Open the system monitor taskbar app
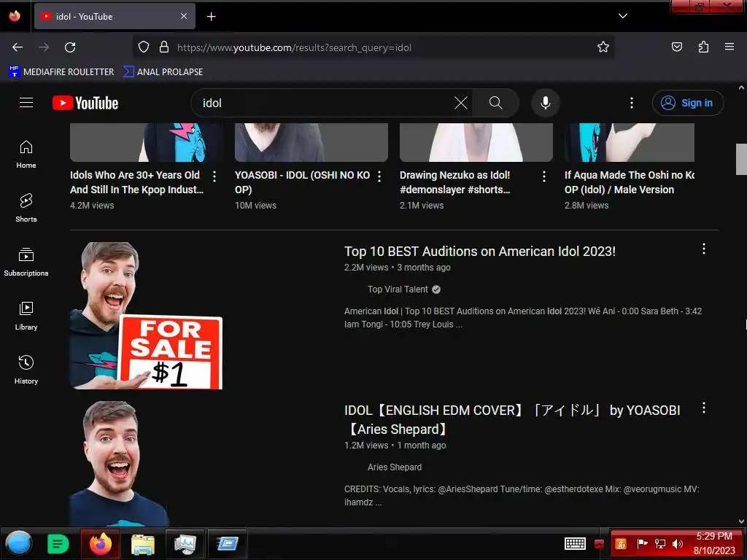The width and height of the screenshot is (747, 560). tap(185, 544)
